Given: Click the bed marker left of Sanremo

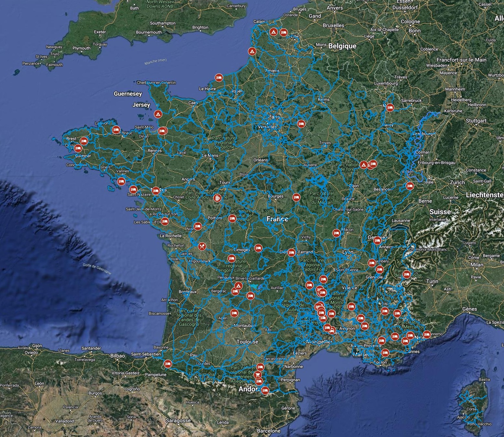Looking at the screenshot, I should (427, 334).
